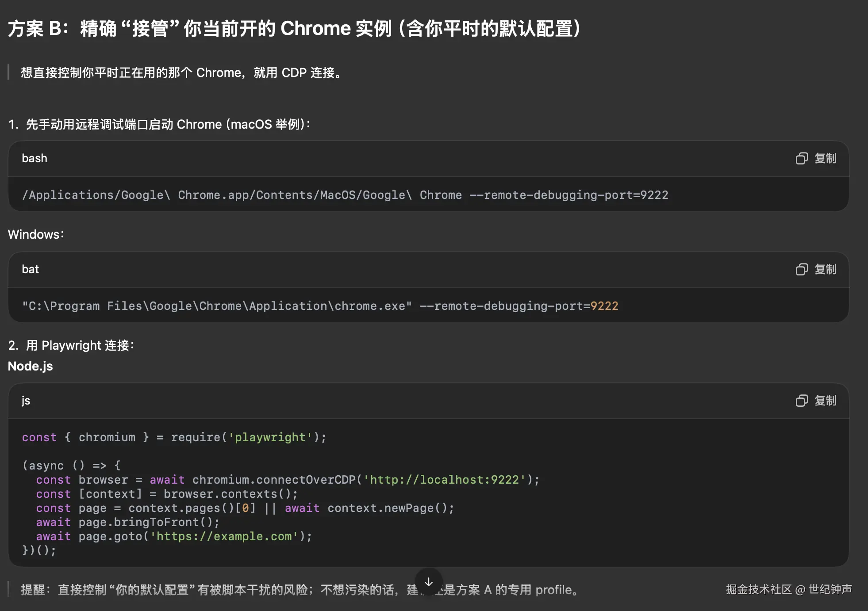Click the scroll-to-bottom down arrow button
This screenshot has height=611, width=868.
[428, 582]
